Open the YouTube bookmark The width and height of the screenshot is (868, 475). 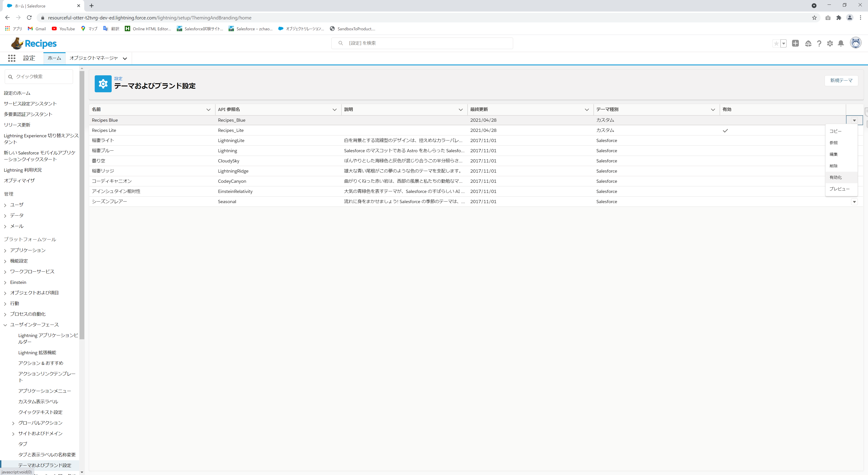click(63, 29)
